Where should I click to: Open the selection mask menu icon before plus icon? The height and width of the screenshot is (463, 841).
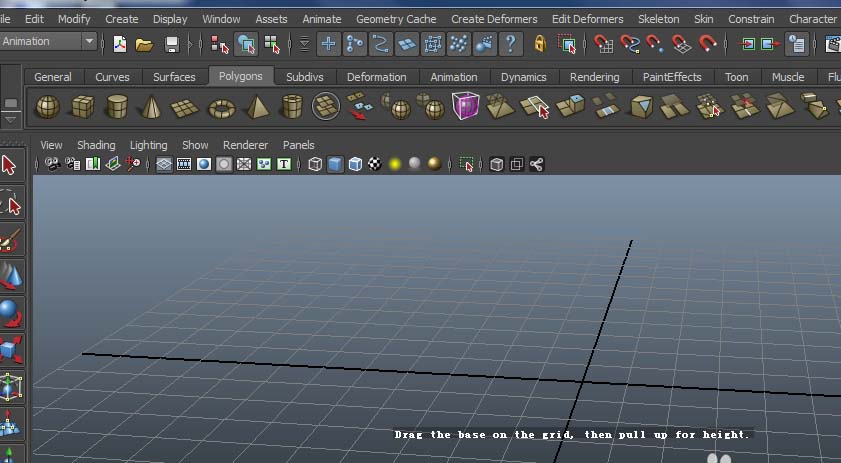[304, 44]
